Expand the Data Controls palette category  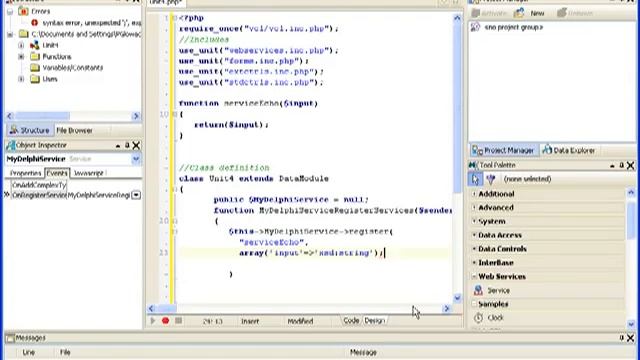pyautogui.click(x=474, y=249)
